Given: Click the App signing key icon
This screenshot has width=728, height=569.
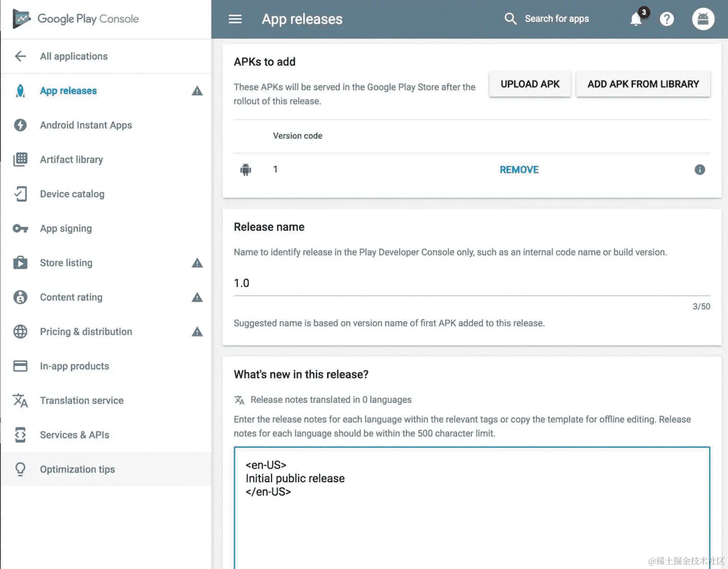Looking at the screenshot, I should click(x=20, y=228).
